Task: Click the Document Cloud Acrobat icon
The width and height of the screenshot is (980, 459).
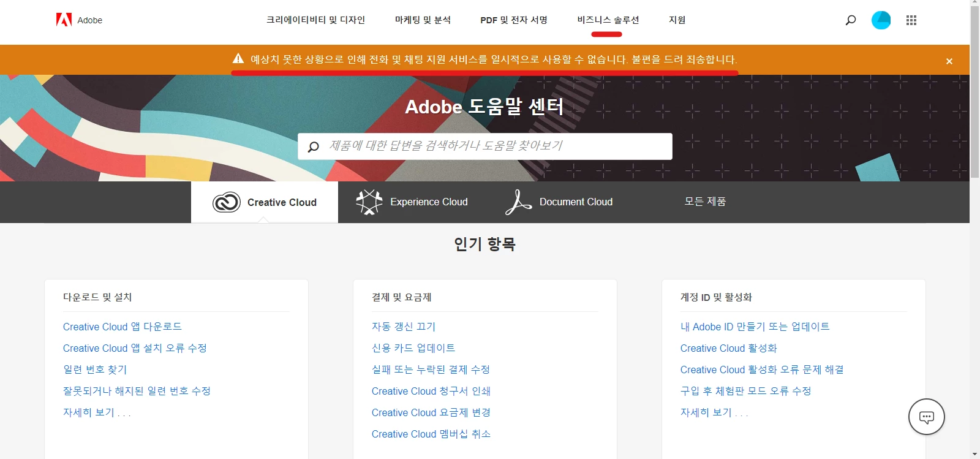Action: pos(518,202)
